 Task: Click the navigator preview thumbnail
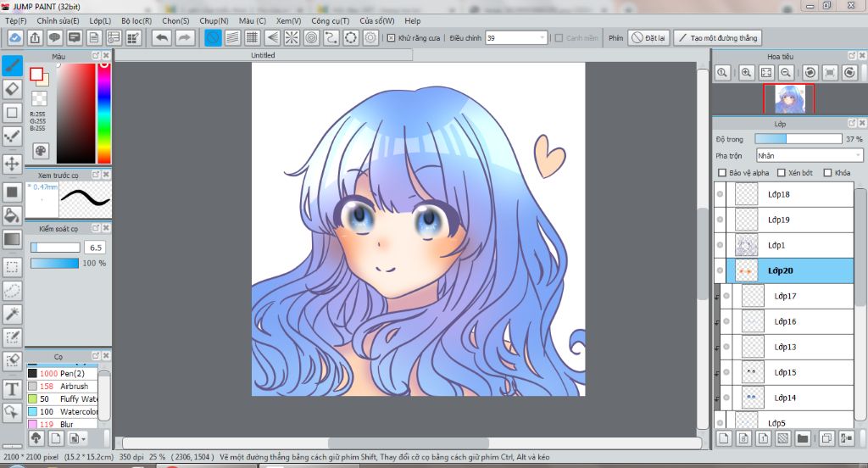pyautogui.click(x=789, y=99)
